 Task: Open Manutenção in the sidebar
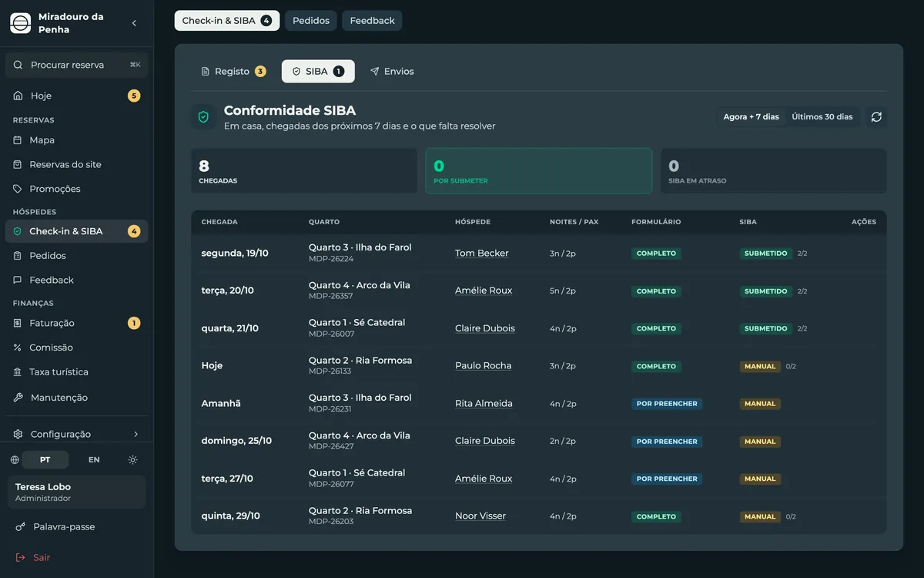pos(76,398)
